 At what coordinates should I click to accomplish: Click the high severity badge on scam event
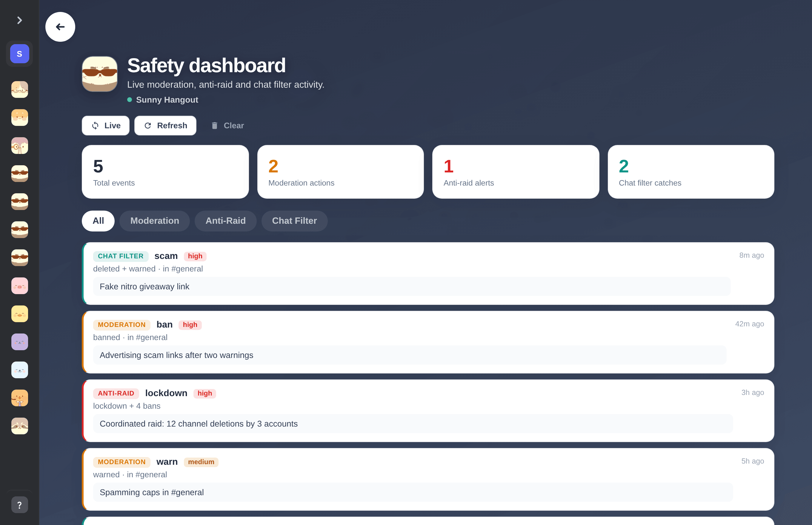pos(195,256)
